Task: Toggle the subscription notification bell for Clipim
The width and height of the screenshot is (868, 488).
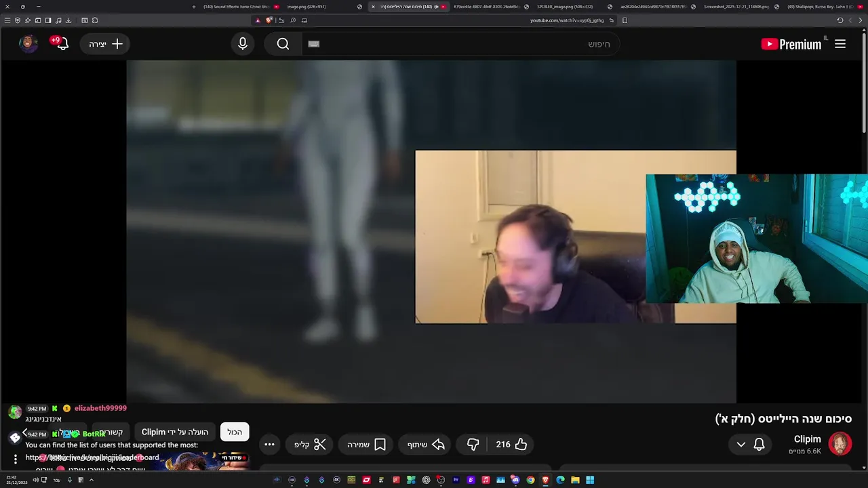Action: pyautogui.click(x=759, y=445)
